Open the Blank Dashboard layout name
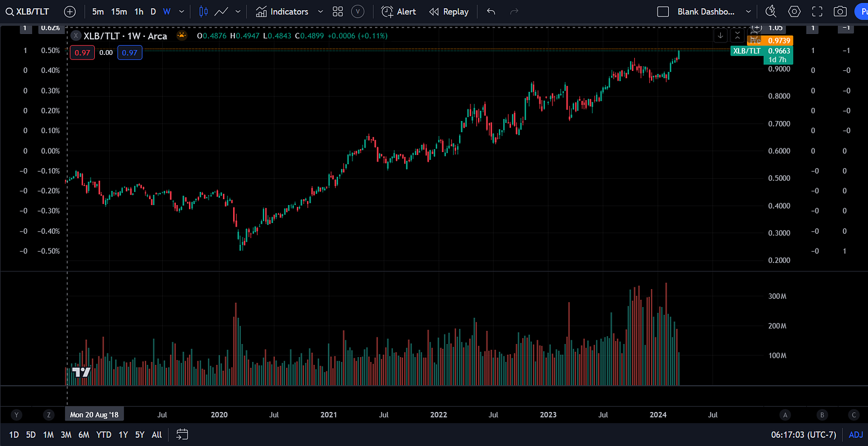868x446 pixels. point(706,11)
